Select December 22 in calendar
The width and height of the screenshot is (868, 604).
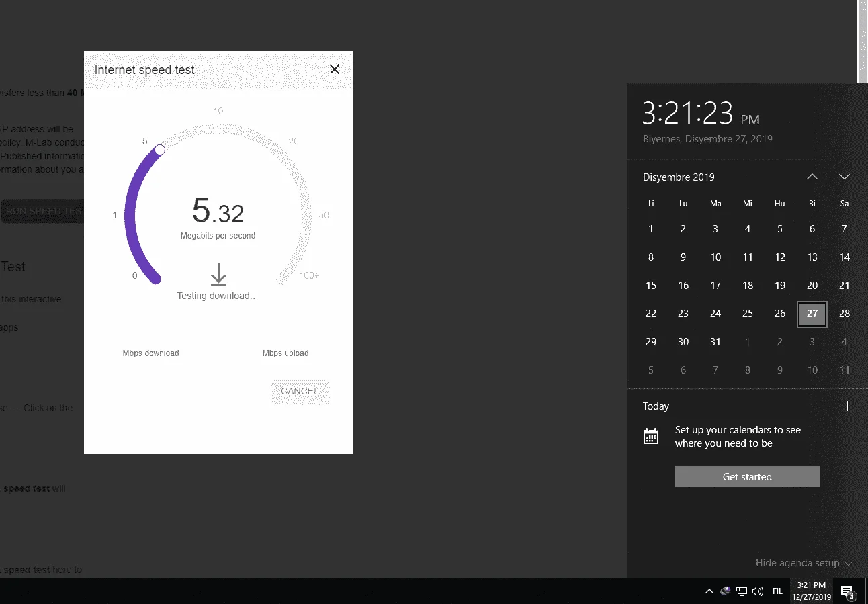pyautogui.click(x=651, y=314)
